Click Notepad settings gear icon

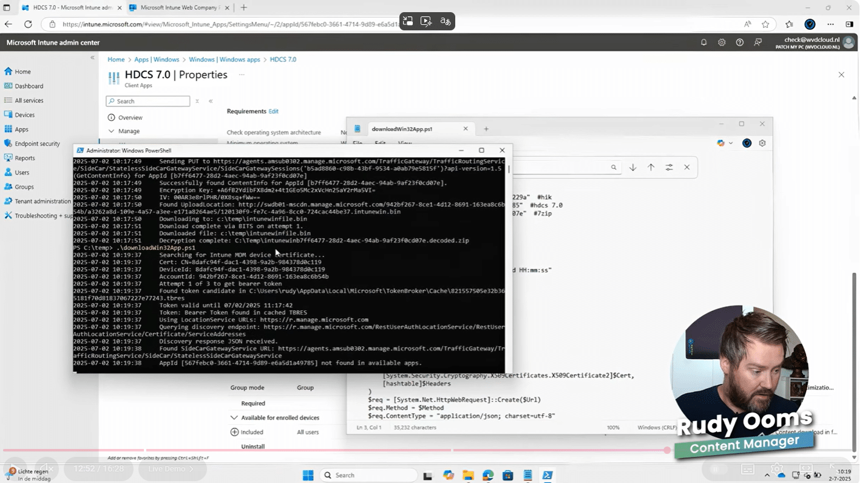762,143
